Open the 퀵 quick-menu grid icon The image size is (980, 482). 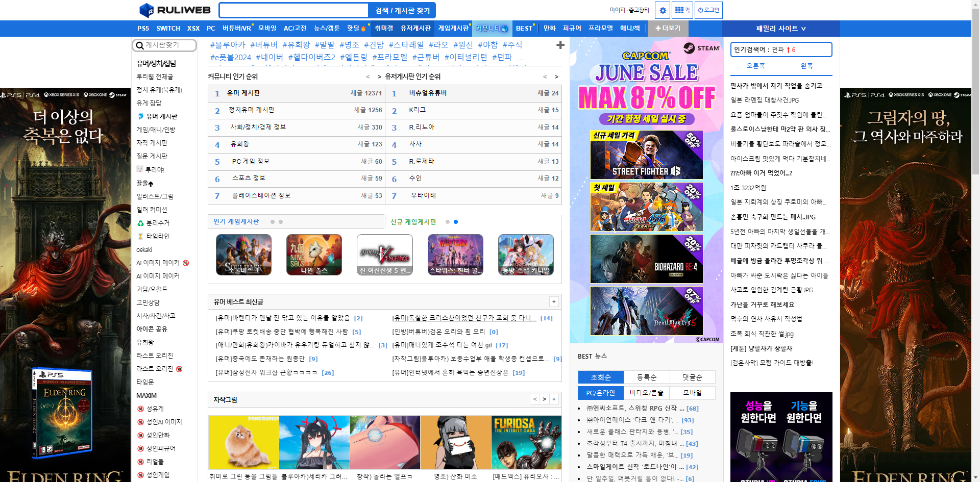[x=682, y=10]
